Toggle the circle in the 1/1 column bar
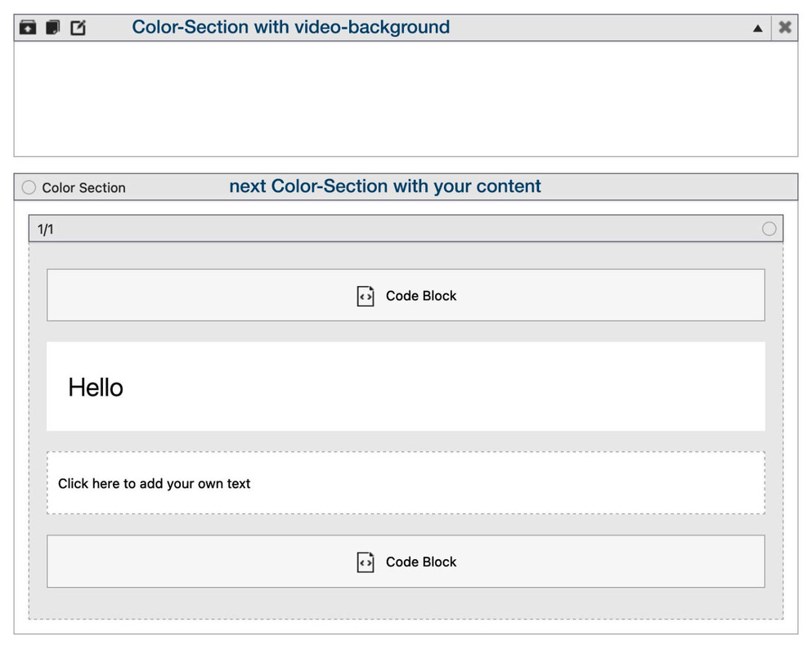 tap(769, 228)
